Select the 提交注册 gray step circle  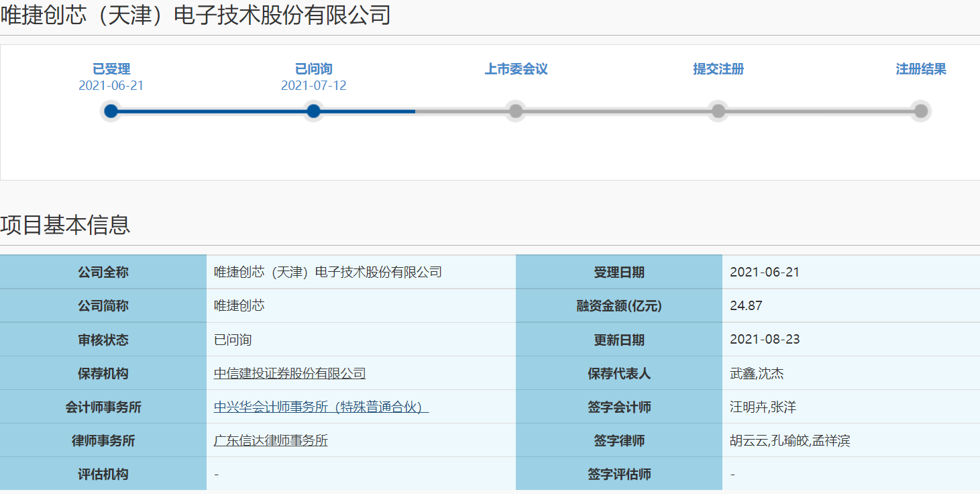tap(718, 111)
